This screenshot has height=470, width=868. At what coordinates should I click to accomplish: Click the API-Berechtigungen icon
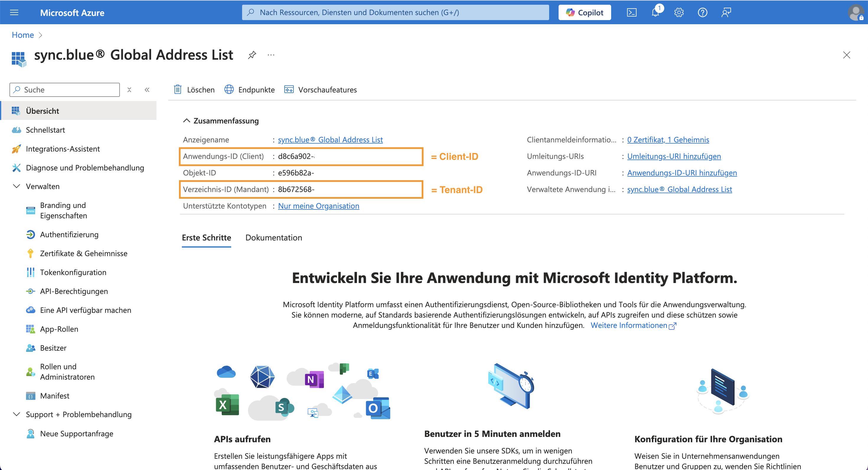pos(30,291)
